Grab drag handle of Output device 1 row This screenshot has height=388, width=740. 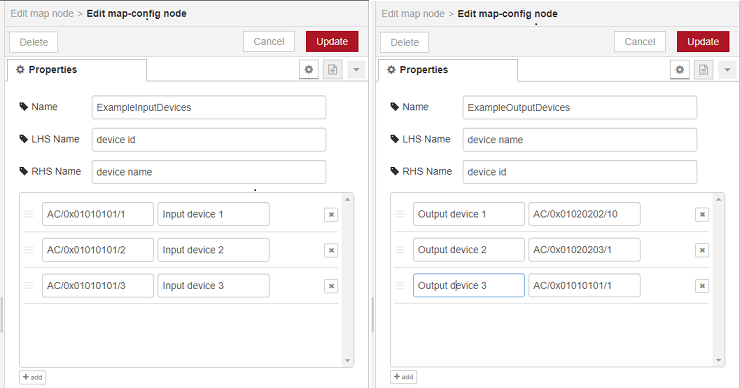400,214
